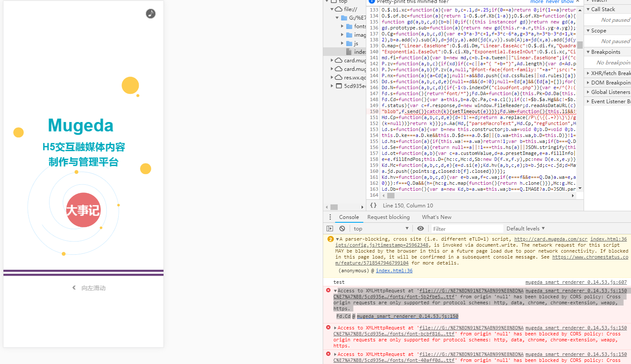Open mugeda_smart_renderer js:607 source link
This screenshot has width=631, height=364.
tap(576, 282)
